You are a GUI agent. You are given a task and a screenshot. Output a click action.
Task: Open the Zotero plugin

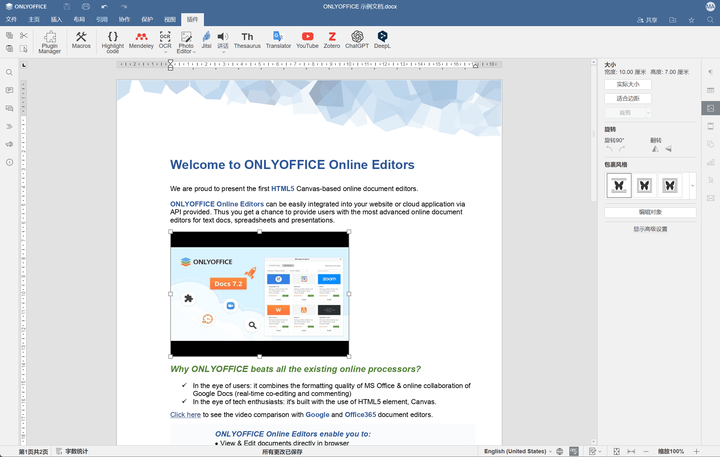tap(332, 40)
